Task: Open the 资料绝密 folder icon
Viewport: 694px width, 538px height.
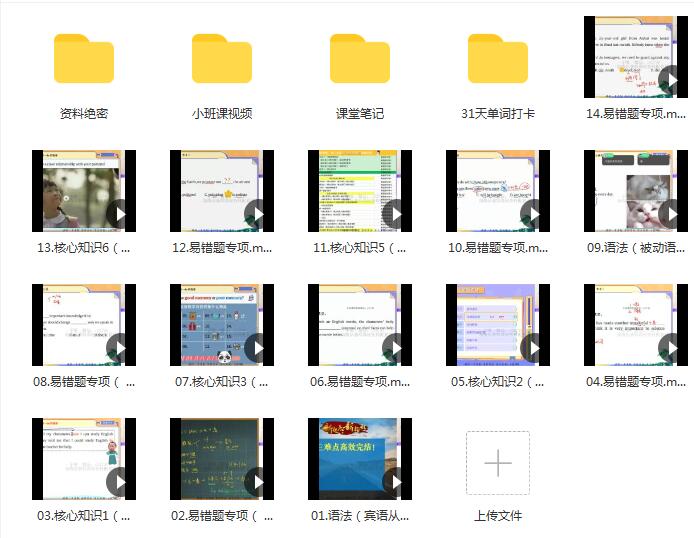Action: (x=84, y=58)
